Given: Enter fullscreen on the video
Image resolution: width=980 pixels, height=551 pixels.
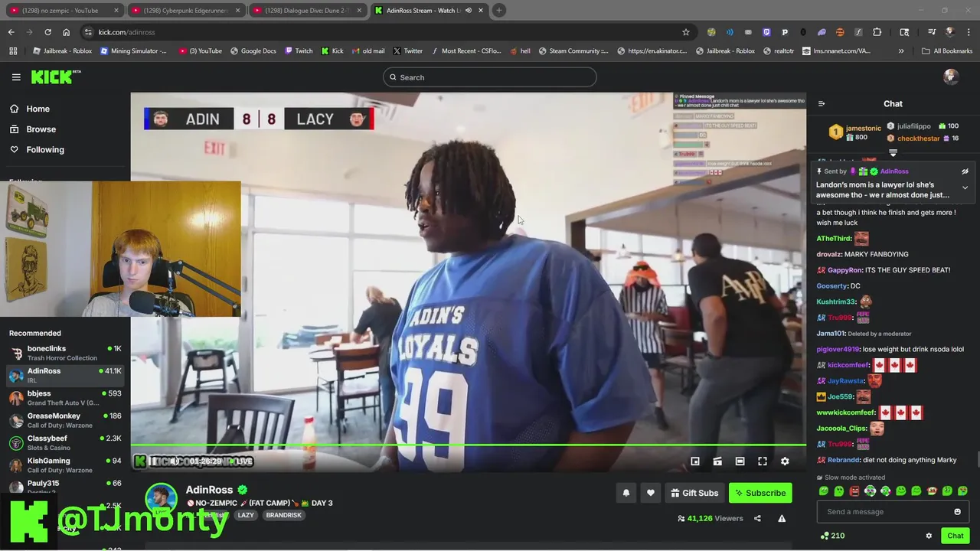Looking at the screenshot, I should tap(763, 461).
